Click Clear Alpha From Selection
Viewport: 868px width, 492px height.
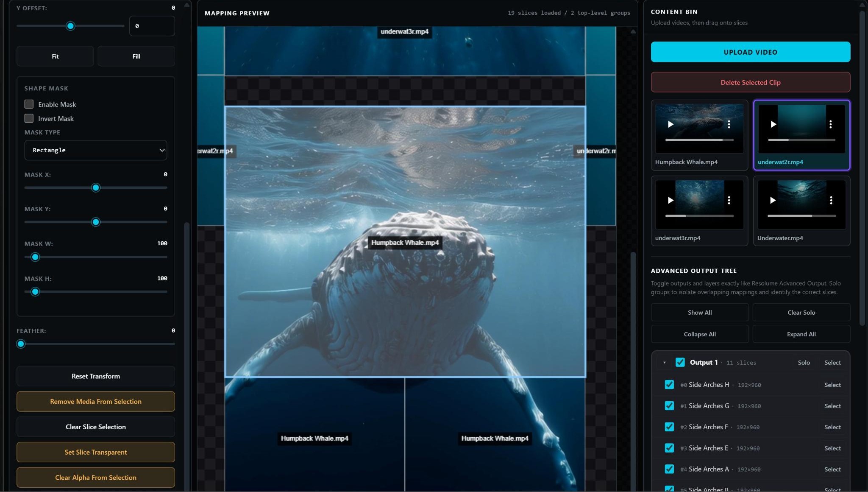96,478
